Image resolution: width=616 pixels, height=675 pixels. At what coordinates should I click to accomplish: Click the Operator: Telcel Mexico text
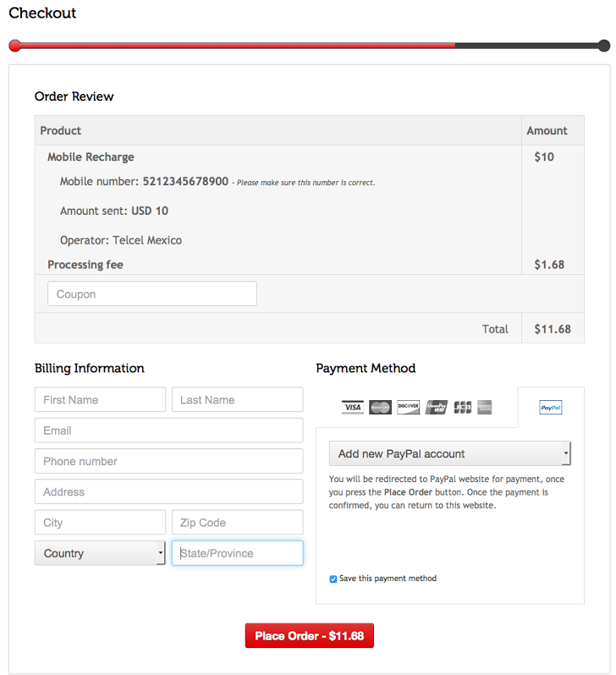pos(121,240)
